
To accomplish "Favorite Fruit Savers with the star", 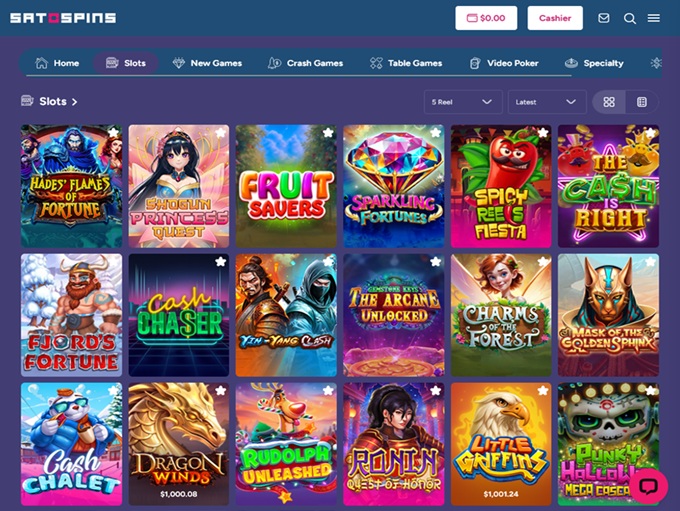I will [x=328, y=132].
